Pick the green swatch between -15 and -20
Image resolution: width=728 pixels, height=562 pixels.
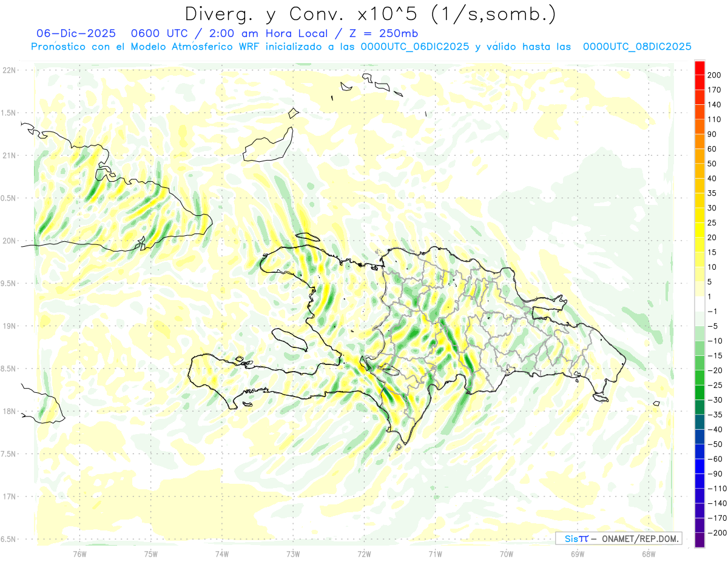[x=699, y=363]
